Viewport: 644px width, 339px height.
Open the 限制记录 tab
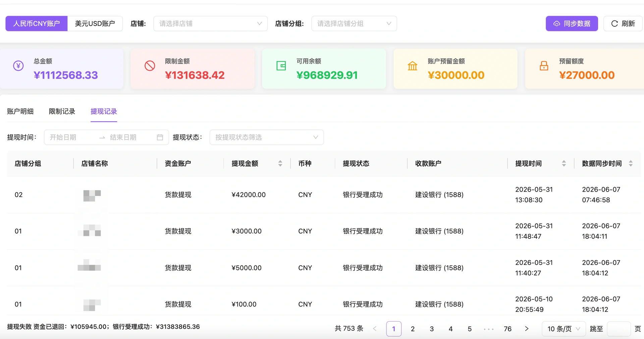62,112
